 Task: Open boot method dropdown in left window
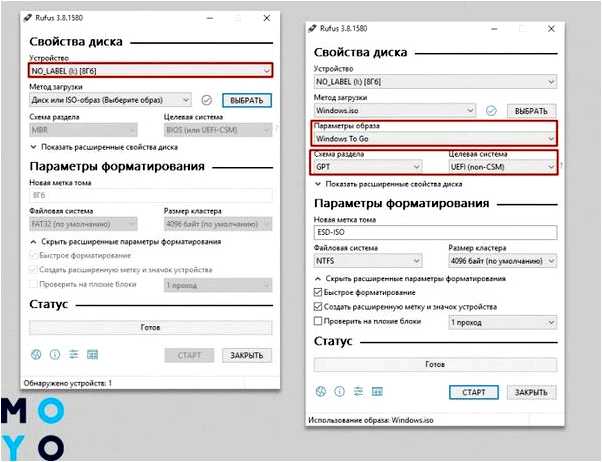click(110, 100)
